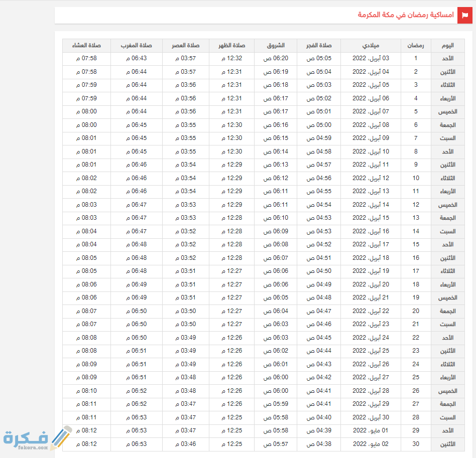Click the sunrise time 06:20 ص cell

(x=276, y=59)
